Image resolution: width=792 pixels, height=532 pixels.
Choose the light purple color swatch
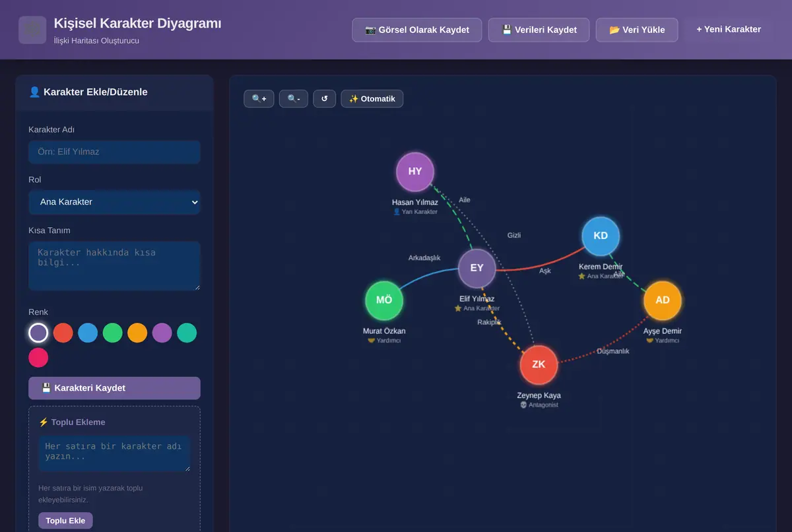[162, 333]
